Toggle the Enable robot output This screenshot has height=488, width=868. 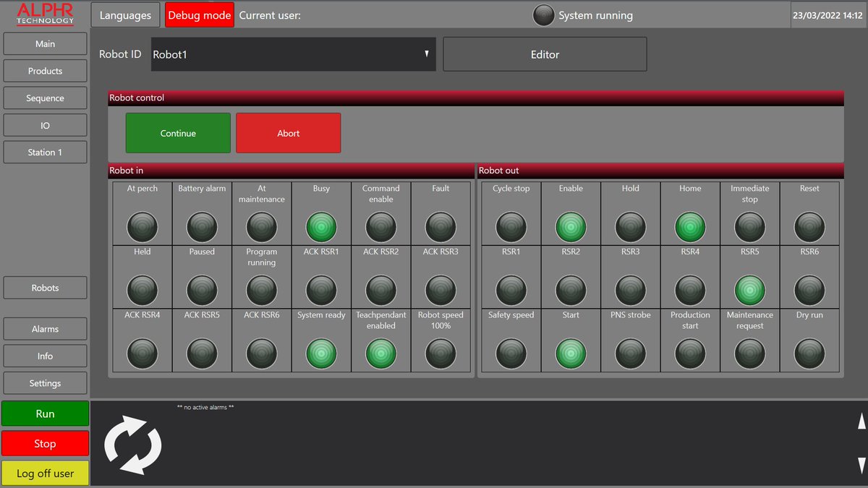(571, 227)
